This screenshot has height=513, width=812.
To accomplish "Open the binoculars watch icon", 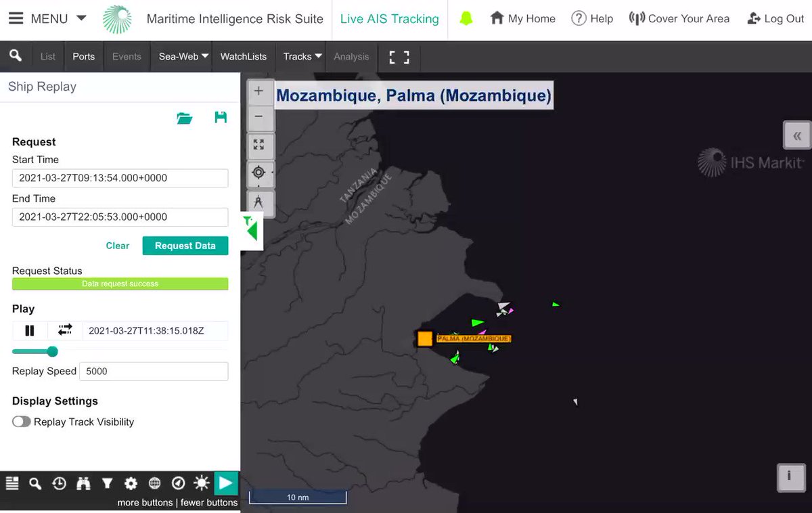I will click(83, 483).
